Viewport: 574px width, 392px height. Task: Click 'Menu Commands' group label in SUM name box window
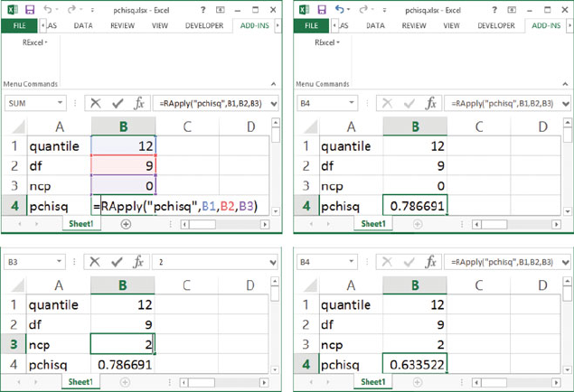pos(31,84)
